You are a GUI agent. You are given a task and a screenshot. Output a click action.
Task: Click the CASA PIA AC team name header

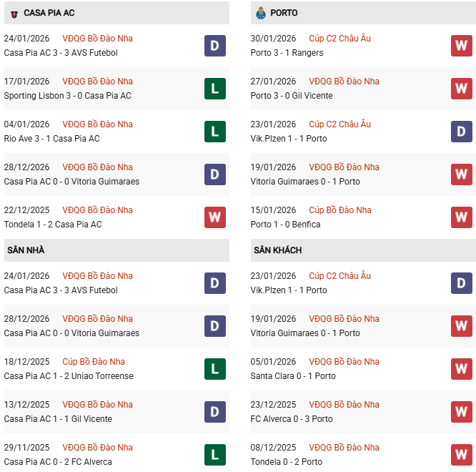(x=49, y=13)
